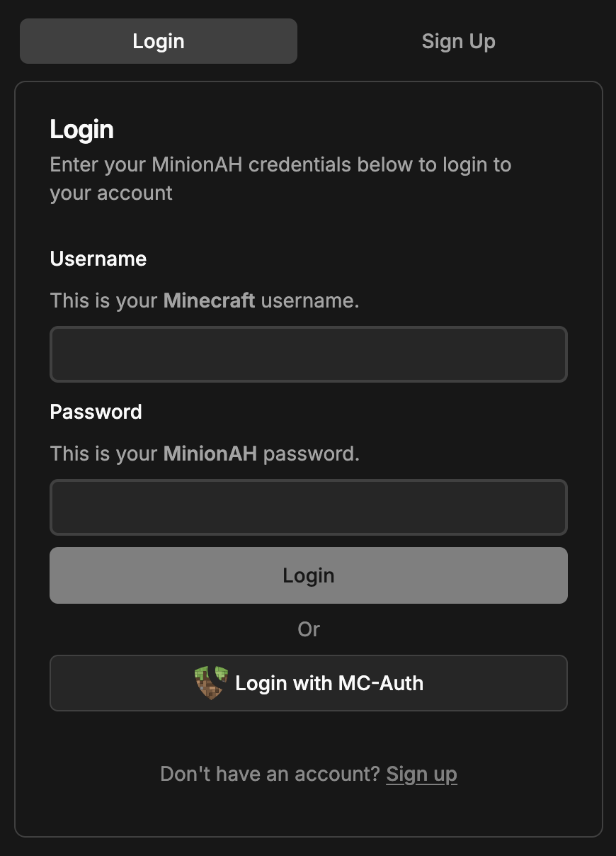Click the word "username." ending the hint
The image size is (616, 856).
coord(310,300)
